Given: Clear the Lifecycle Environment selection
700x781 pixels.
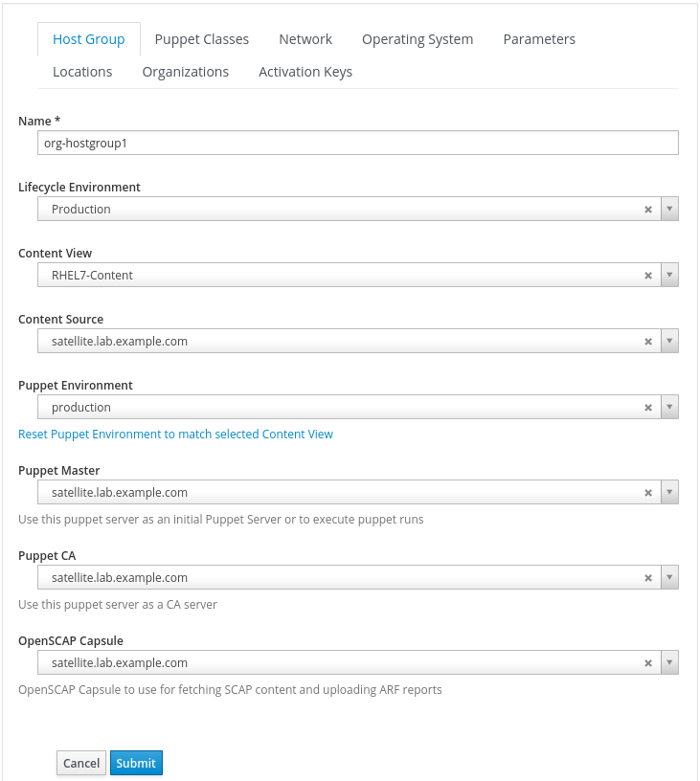Looking at the screenshot, I should (648, 210).
